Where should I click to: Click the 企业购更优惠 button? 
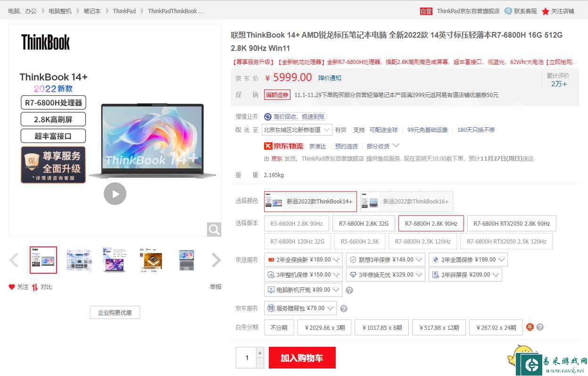(115, 312)
